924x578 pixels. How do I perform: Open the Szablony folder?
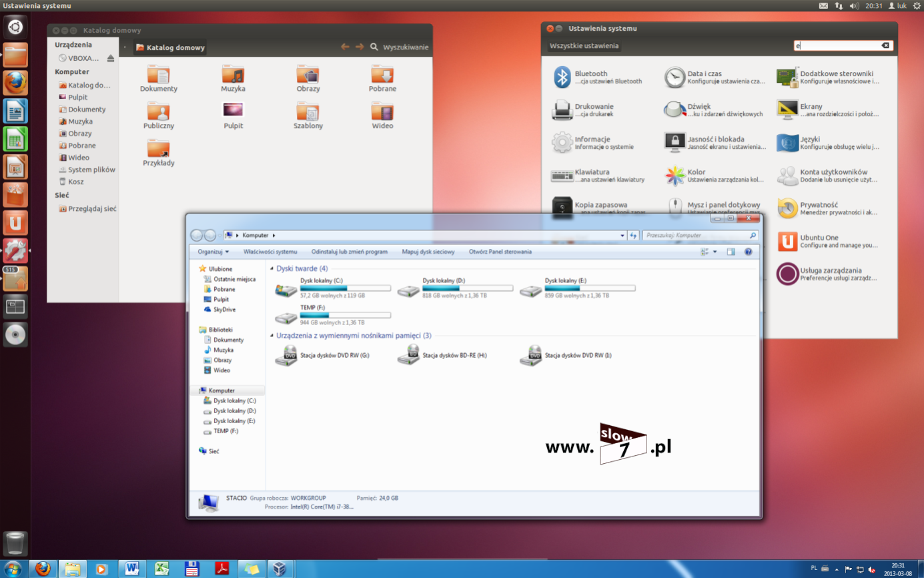[308, 111]
